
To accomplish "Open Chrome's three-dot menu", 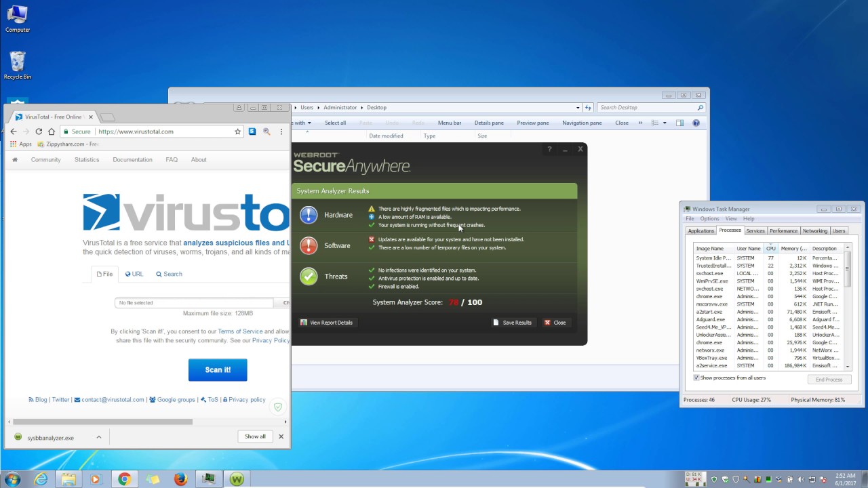I will pos(281,131).
